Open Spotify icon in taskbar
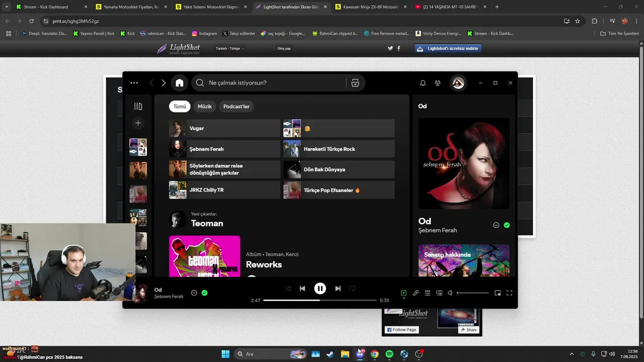This screenshot has width=644, height=362. pyautogui.click(x=389, y=354)
